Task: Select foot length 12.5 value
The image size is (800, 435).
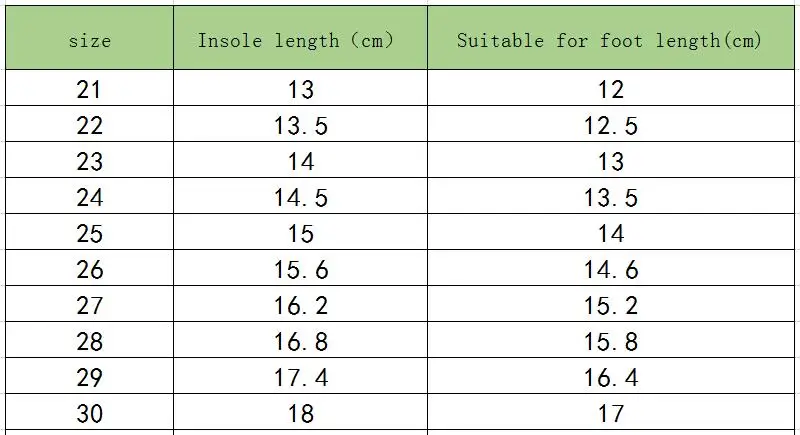Action: pos(610,126)
